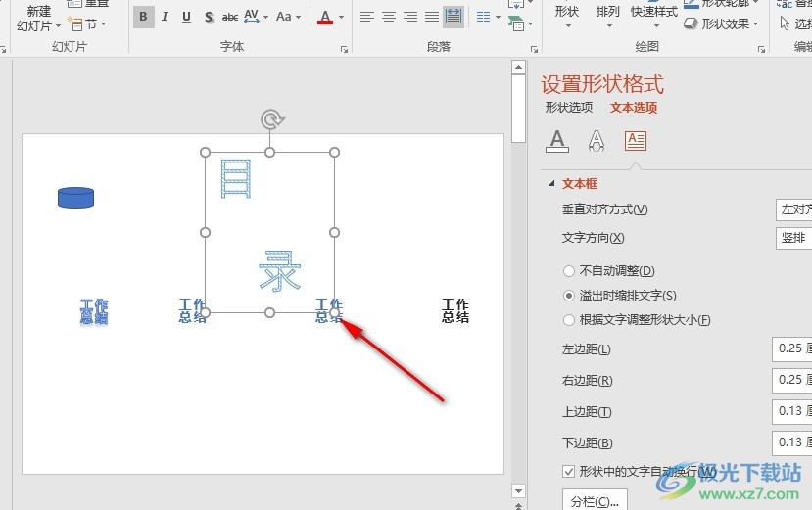Open font dialog launcher

[344, 49]
